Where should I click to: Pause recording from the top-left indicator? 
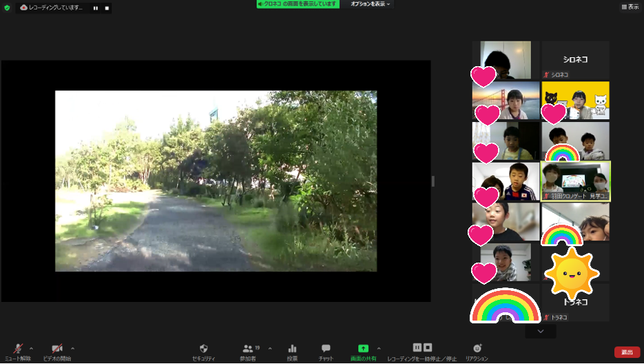(x=96, y=8)
